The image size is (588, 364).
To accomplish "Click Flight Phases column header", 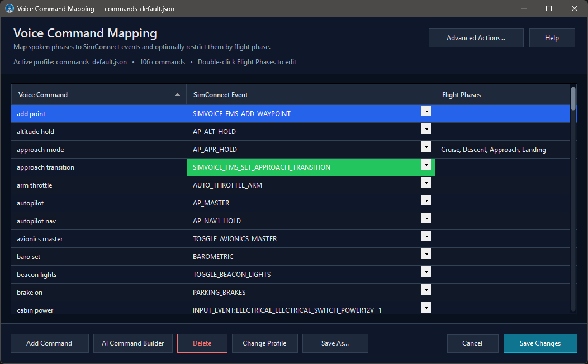I will [502, 95].
